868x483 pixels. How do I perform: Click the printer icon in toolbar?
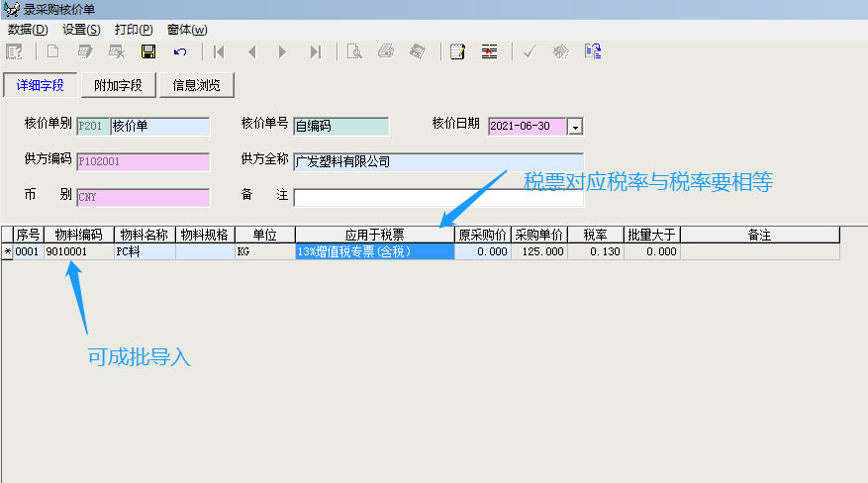click(386, 51)
